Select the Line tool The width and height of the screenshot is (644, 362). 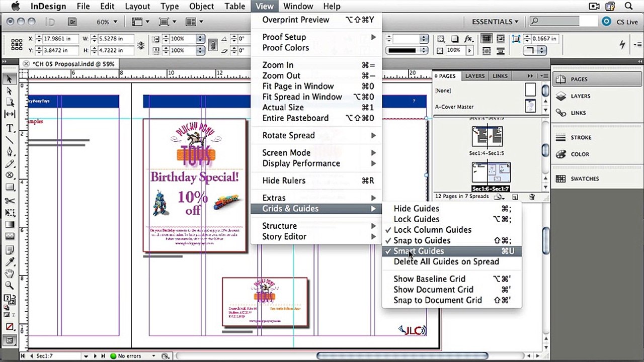click(10, 140)
